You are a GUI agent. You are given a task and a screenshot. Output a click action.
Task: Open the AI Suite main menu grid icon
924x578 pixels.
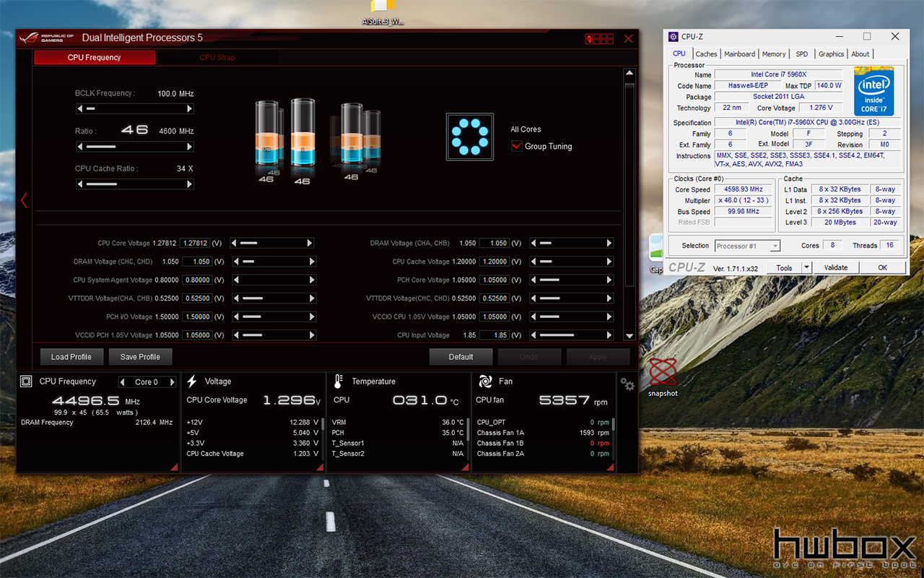click(599, 38)
